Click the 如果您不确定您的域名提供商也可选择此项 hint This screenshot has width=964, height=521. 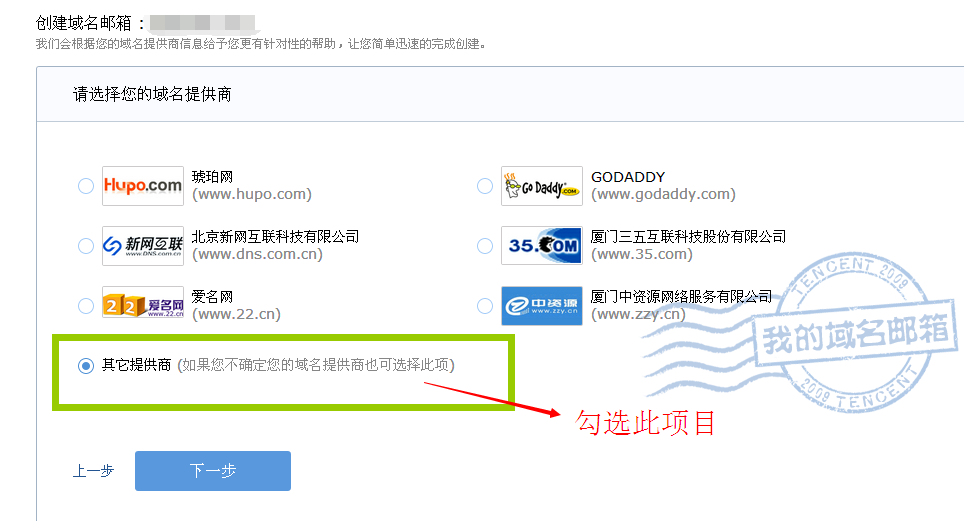[316, 365]
